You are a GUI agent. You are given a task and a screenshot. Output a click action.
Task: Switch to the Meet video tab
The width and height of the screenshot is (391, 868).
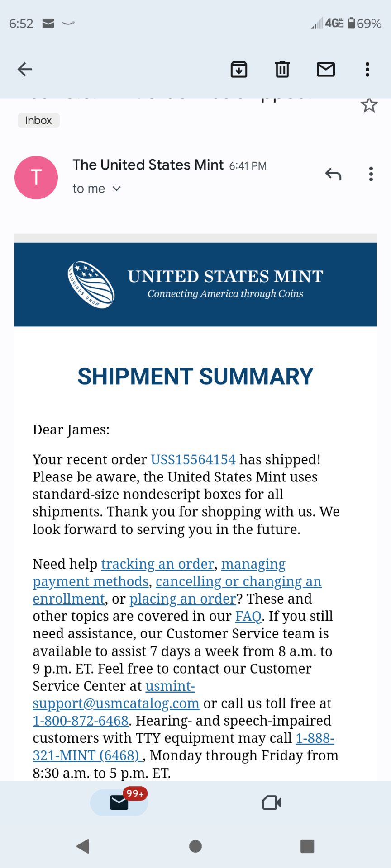click(272, 802)
